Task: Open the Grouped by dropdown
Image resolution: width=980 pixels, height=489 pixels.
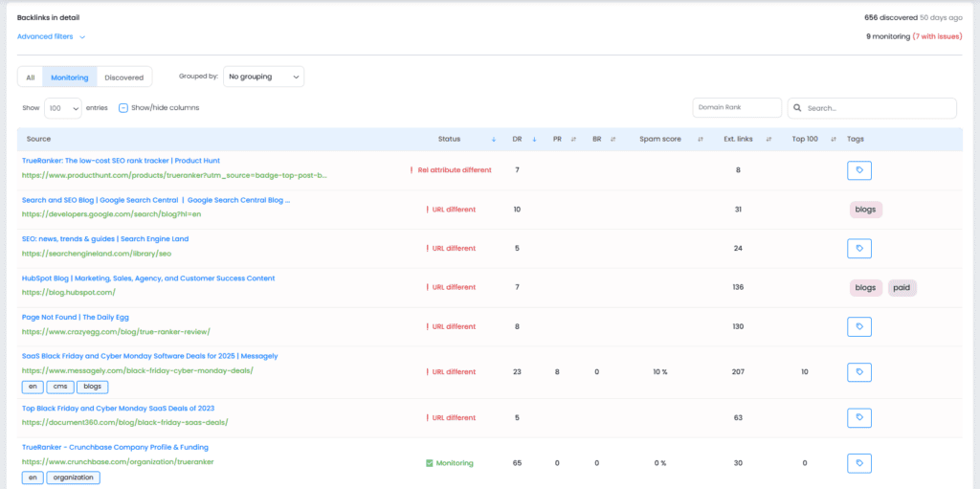Action: coord(263,77)
